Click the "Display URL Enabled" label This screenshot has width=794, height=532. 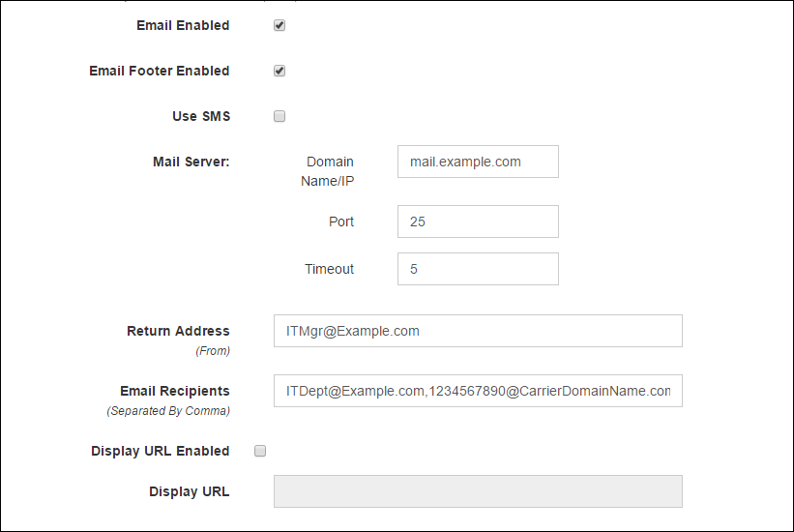(161, 451)
